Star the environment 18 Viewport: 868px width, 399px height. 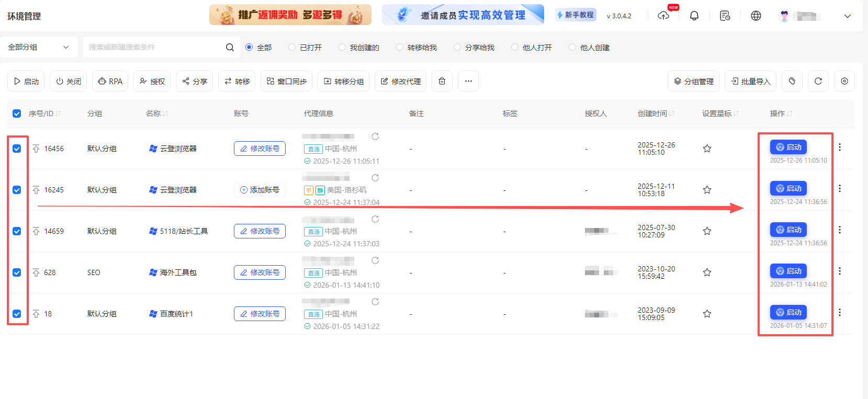point(707,314)
